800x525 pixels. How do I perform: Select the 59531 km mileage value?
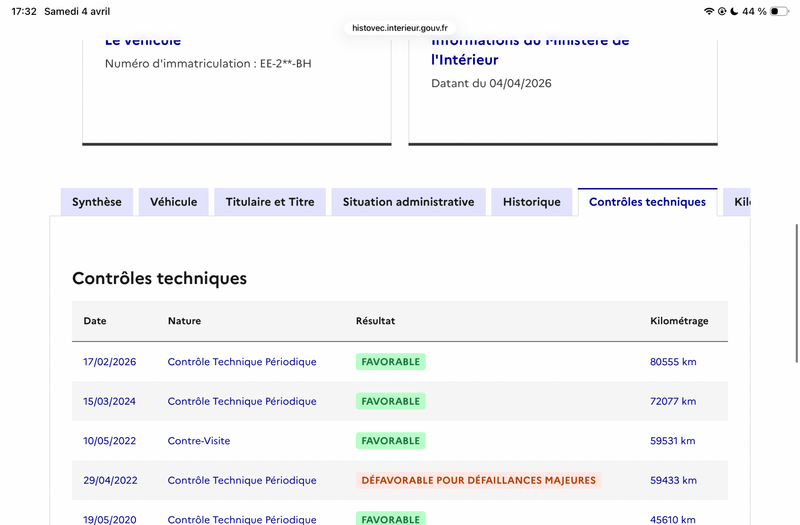point(672,441)
